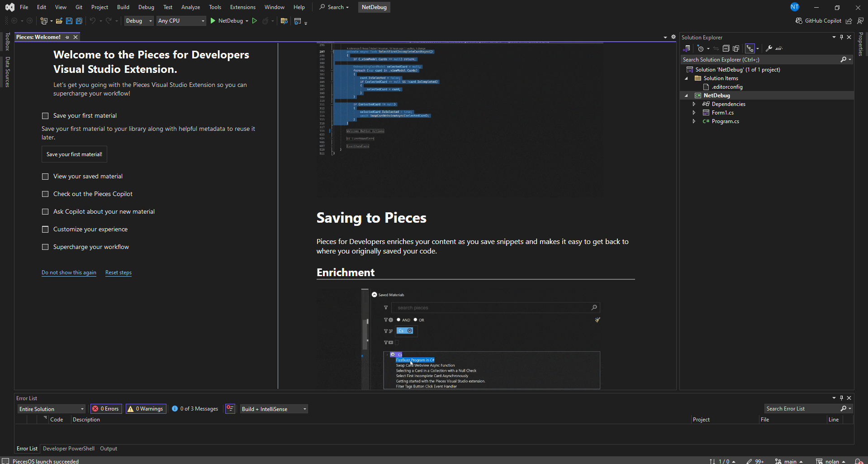
Task: Switch to the Developer PowerShell tab
Action: pos(69,449)
